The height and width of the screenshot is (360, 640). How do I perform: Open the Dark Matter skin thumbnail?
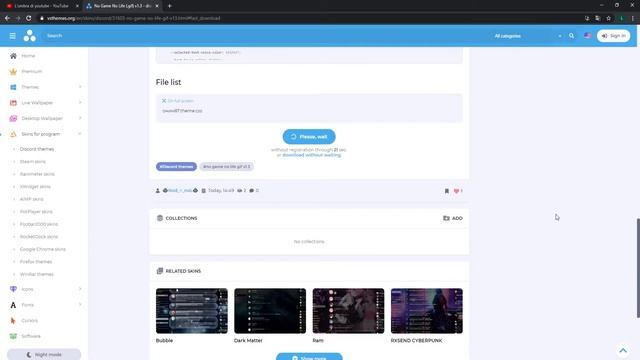click(270, 311)
